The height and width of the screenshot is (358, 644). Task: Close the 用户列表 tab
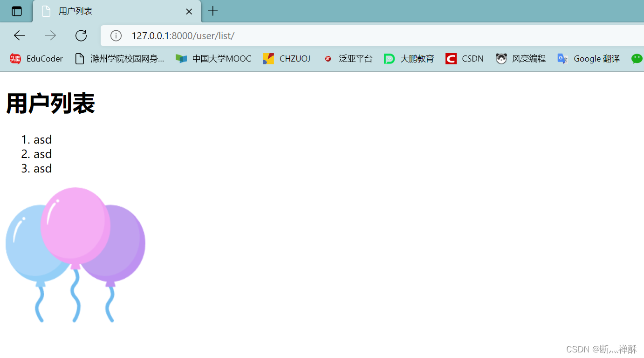[189, 12]
